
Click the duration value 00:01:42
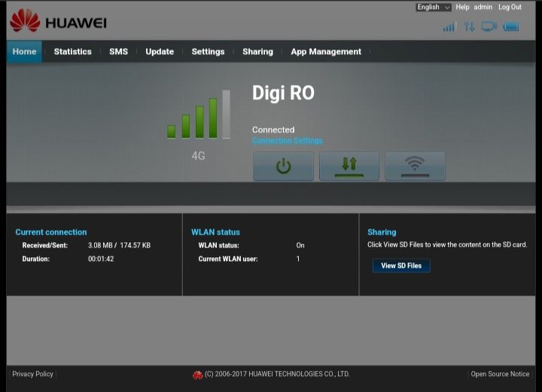click(x=101, y=259)
